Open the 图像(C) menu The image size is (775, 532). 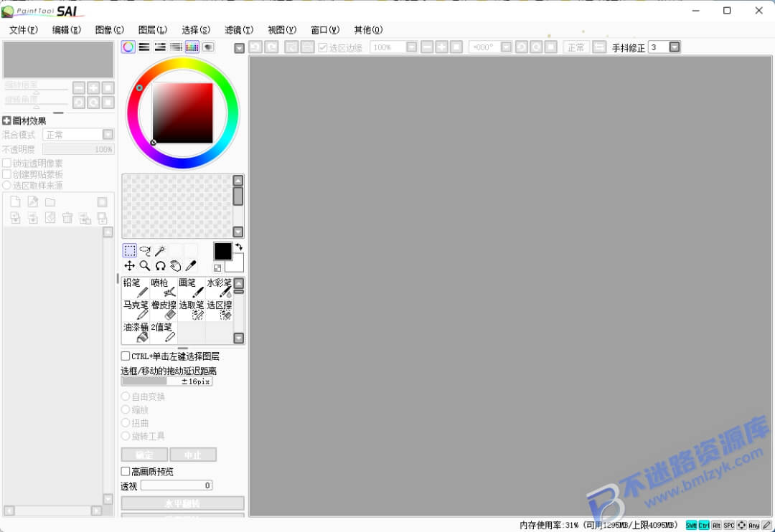point(109,30)
